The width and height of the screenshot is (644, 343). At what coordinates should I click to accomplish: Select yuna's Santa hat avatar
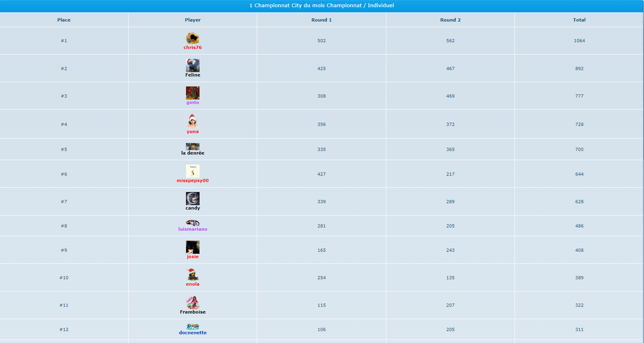coord(192,121)
